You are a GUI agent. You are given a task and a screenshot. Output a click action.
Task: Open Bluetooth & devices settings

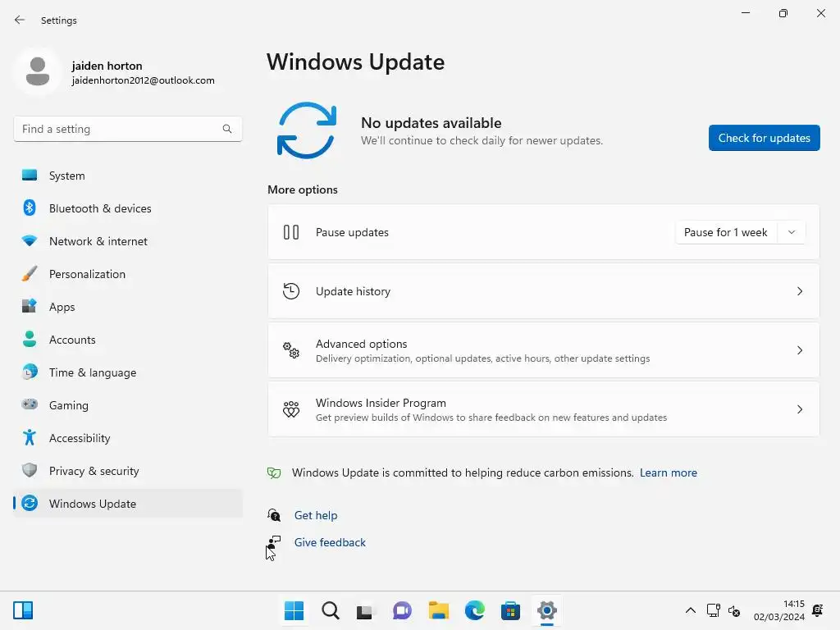pos(127,208)
